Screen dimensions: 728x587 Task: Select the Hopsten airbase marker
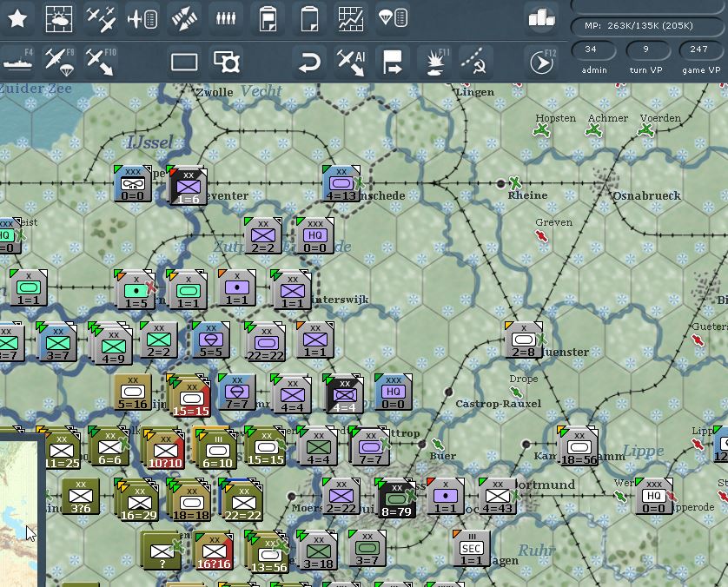(x=541, y=130)
